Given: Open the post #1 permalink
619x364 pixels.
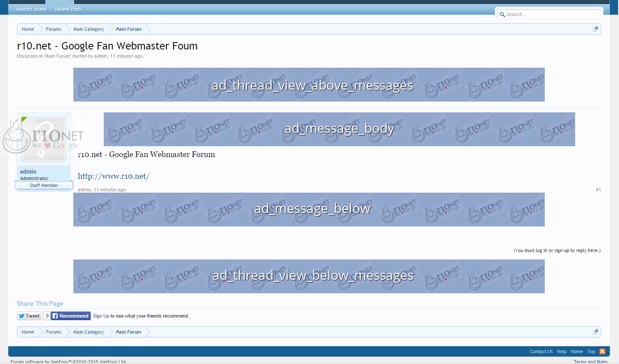Looking at the screenshot, I should click(x=598, y=190).
